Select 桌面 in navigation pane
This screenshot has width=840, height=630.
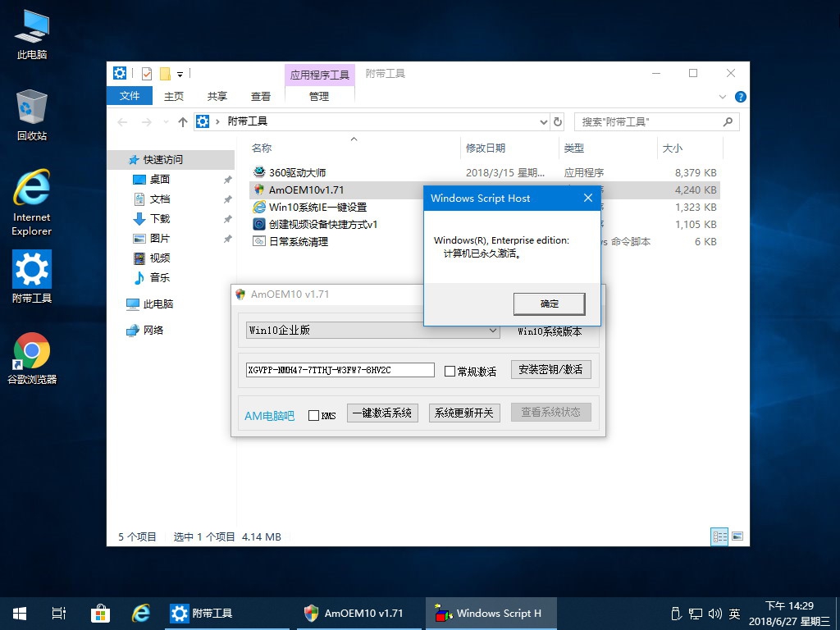tap(160, 180)
